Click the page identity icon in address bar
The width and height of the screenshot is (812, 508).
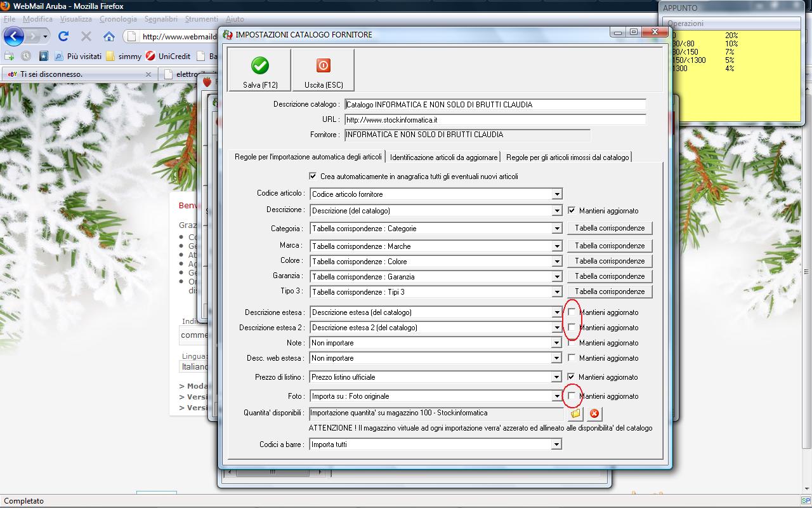pos(131,36)
